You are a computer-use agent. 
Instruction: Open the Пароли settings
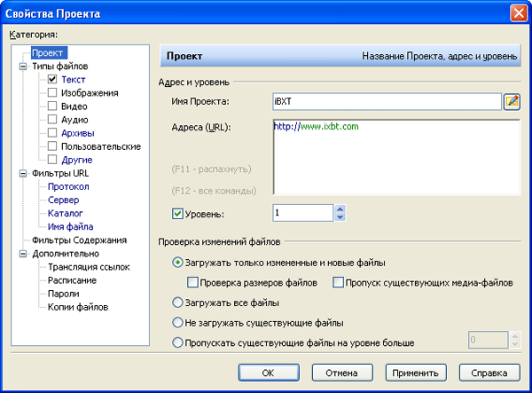64,294
